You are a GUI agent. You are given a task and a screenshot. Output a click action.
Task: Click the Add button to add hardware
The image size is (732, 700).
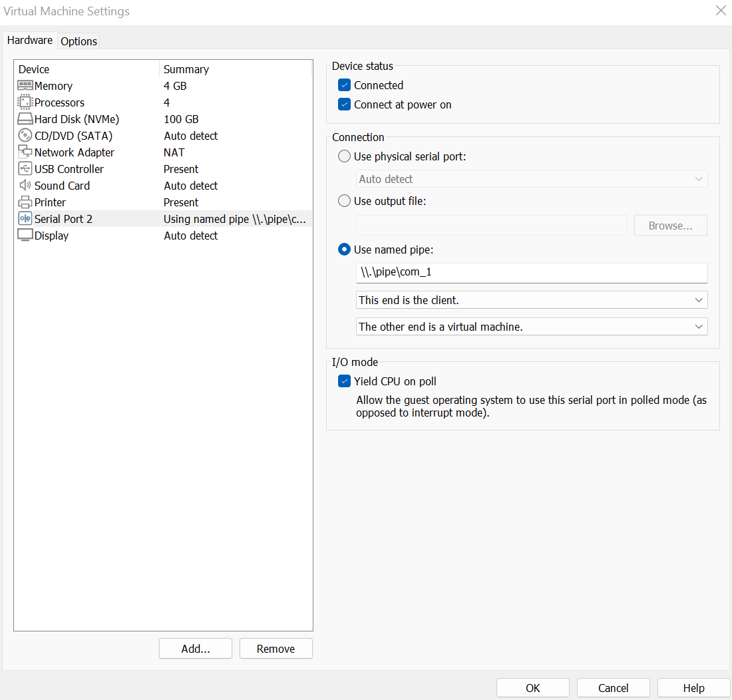pyautogui.click(x=195, y=648)
